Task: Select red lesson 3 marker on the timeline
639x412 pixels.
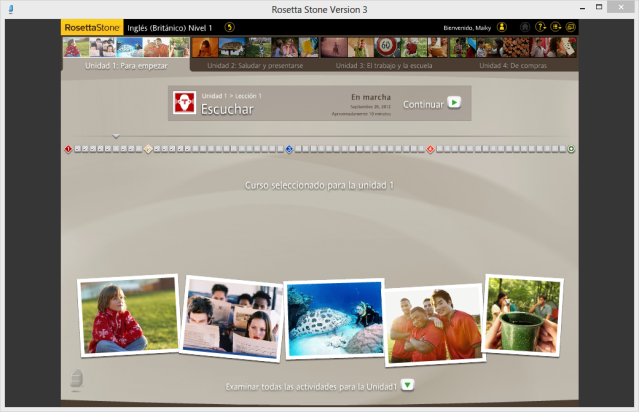Action: pos(430,149)
